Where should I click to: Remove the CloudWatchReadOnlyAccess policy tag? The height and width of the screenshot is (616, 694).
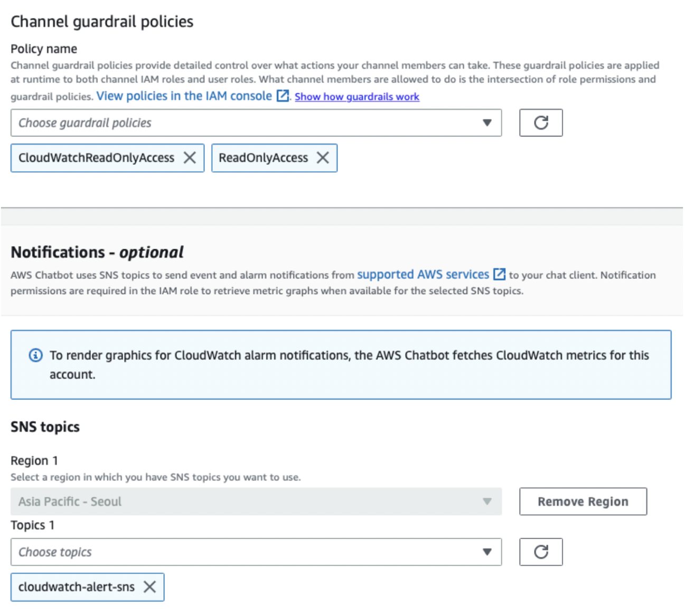[190, 157]
